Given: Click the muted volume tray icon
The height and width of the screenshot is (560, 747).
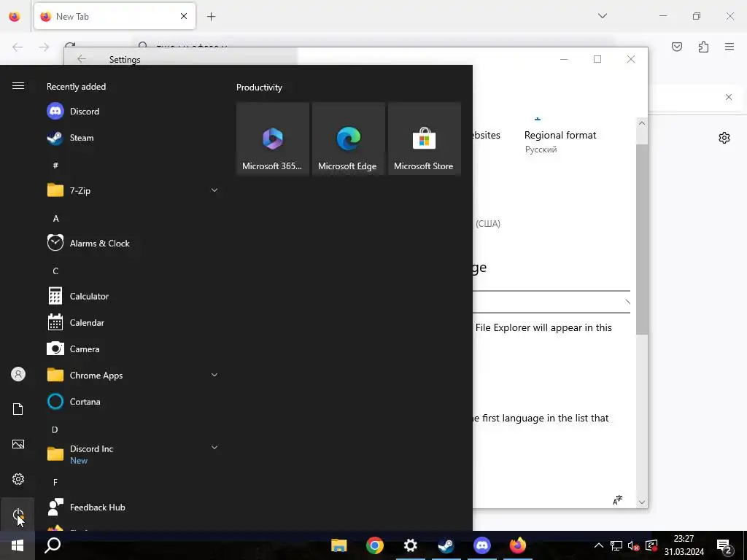Looking at the screenshot, I should coord(634,545).
